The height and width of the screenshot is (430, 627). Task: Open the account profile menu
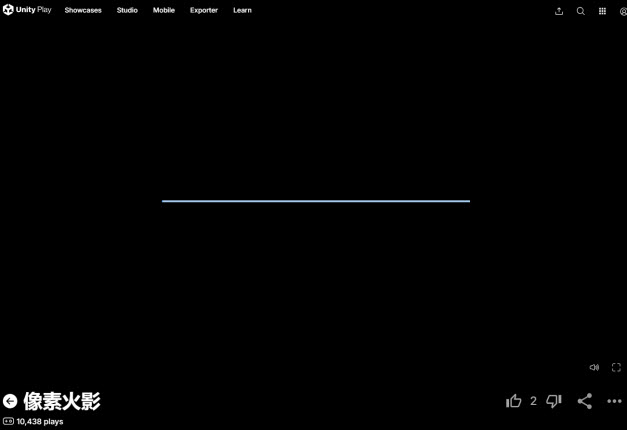622,11
